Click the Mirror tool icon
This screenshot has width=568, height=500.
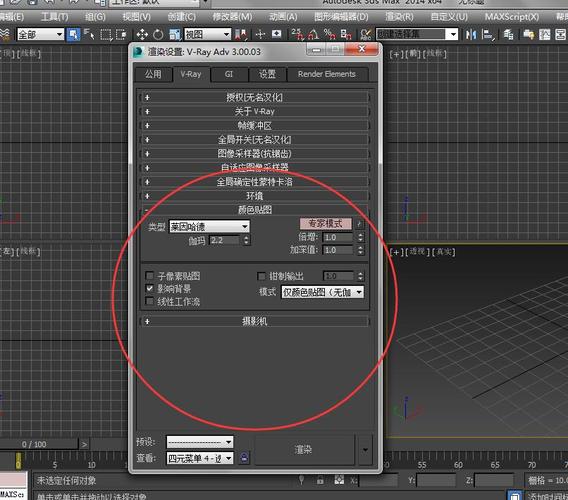coord(471,34)
